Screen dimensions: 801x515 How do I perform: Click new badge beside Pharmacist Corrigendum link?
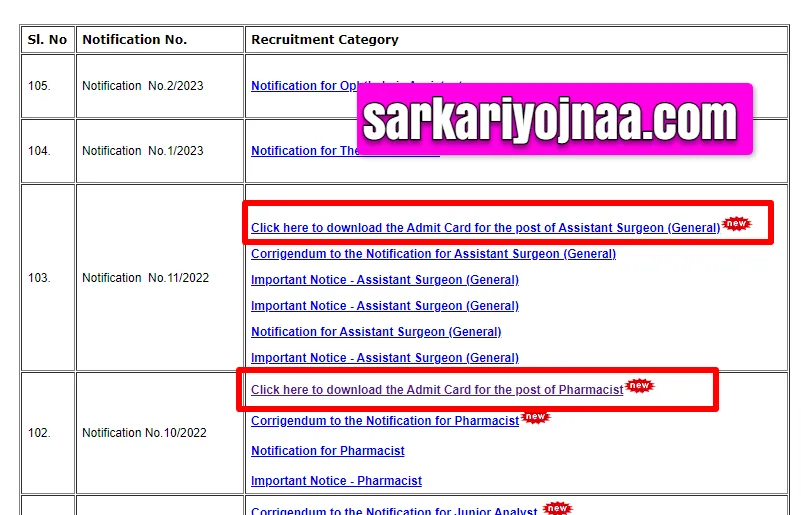(535, 417)
